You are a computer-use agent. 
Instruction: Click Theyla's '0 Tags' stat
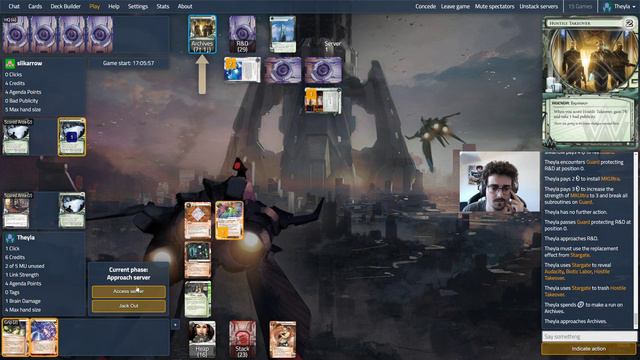click(12, 292)
